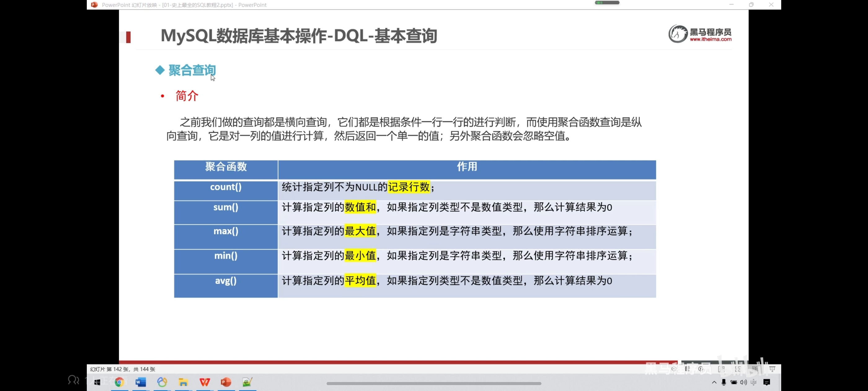Click the volume speaker tray icon
Image resolution: width=868 pixels, height=391 pixels.
tap(743, 382)
